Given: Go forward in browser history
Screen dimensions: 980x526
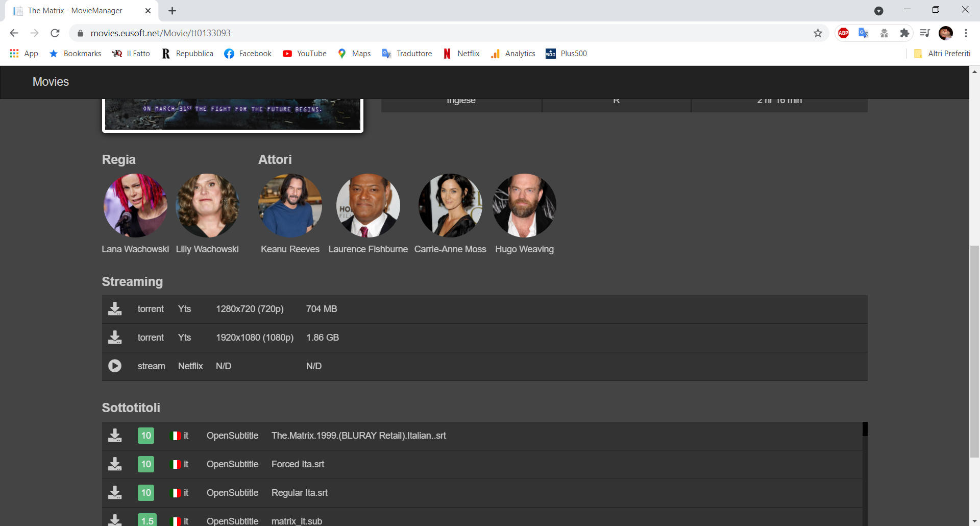Looking at the screenshot, I should pos(34,33).
